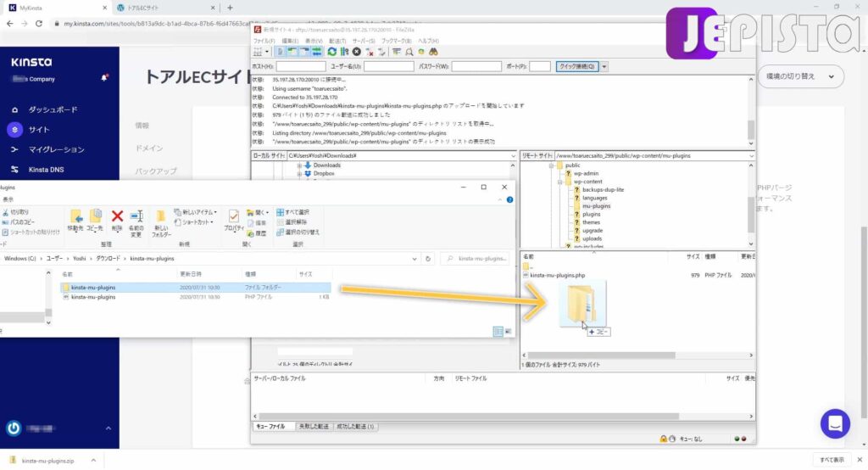Click Explorer コピー先 copy-to icon
Screen dimensions: 868x470
tap(95, 220)
